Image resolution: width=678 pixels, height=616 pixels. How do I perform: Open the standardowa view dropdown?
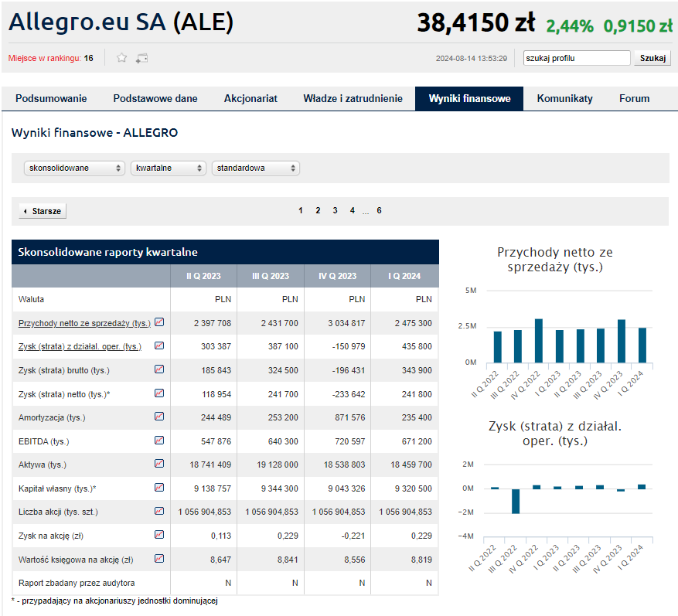(x=256, y=168)
